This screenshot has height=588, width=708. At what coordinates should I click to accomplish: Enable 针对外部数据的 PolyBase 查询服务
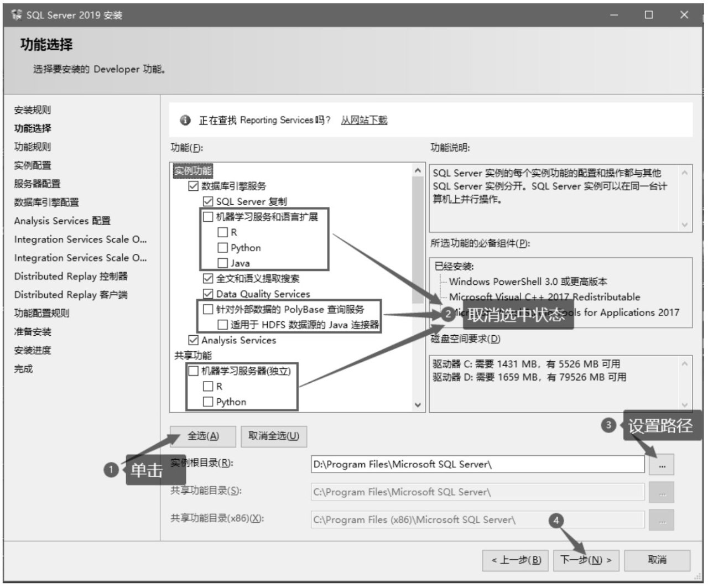click(x=208, y=309)
